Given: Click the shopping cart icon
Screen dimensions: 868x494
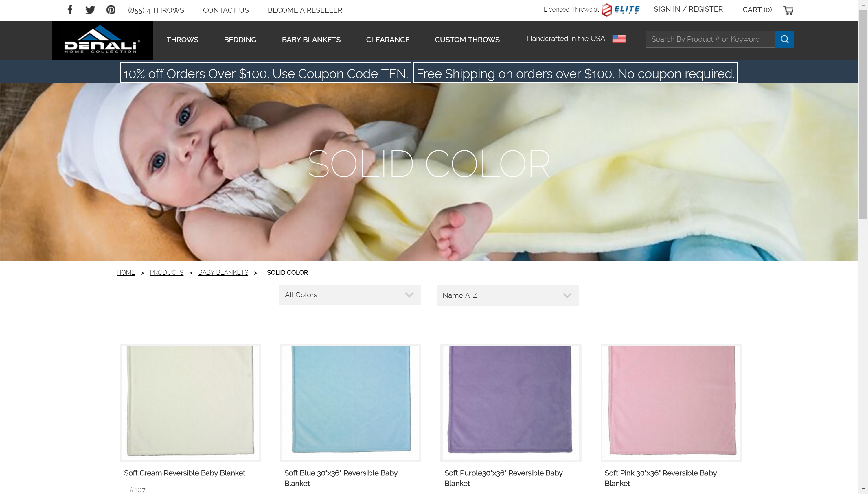Looking at the screenshot, I should coord(788,10).
